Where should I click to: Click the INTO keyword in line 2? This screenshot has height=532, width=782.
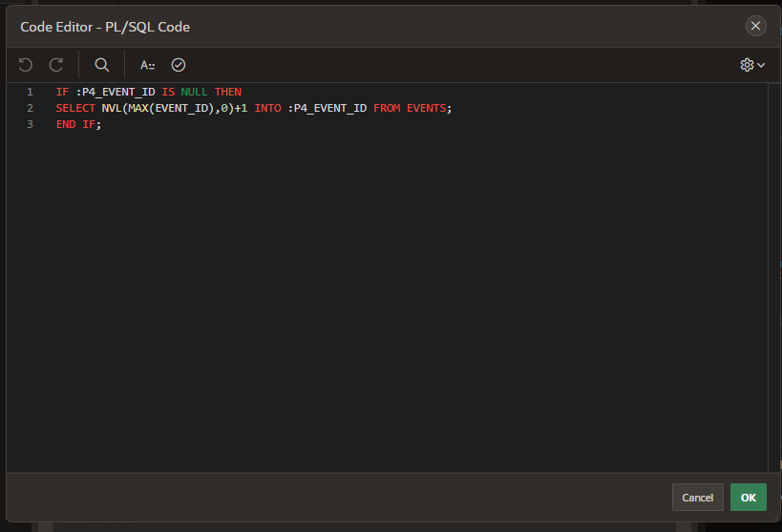pyautogui.click(x=267, y=108)
